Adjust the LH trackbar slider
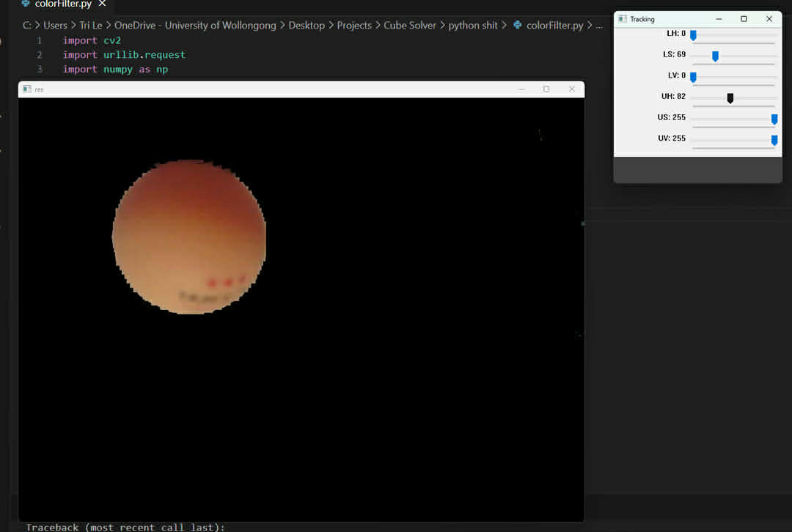 693,34
